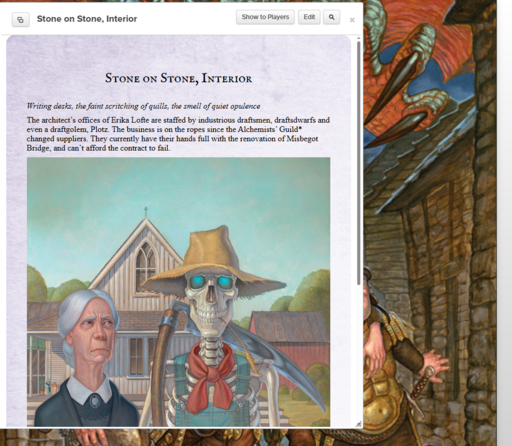The height and width of the screenshot is (446, 512).
Task: Open the magnifier search icon
Action: pyautogui.click(x=331, y=17)
